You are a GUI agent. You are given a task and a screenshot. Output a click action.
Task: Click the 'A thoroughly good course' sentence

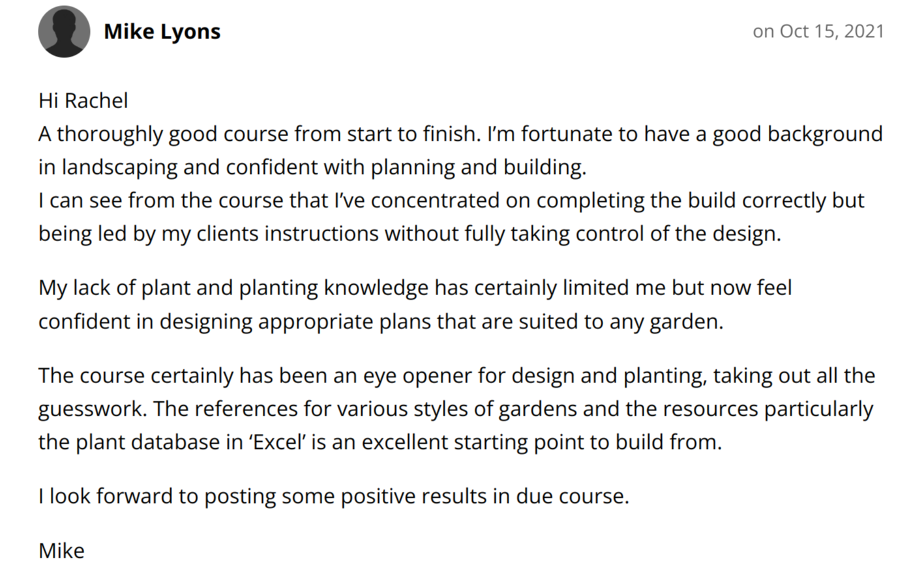coord(260,134)
